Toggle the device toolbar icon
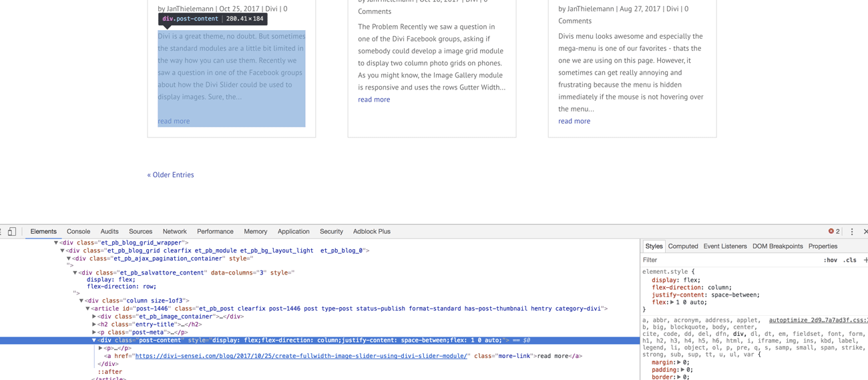 click(12, 232)
